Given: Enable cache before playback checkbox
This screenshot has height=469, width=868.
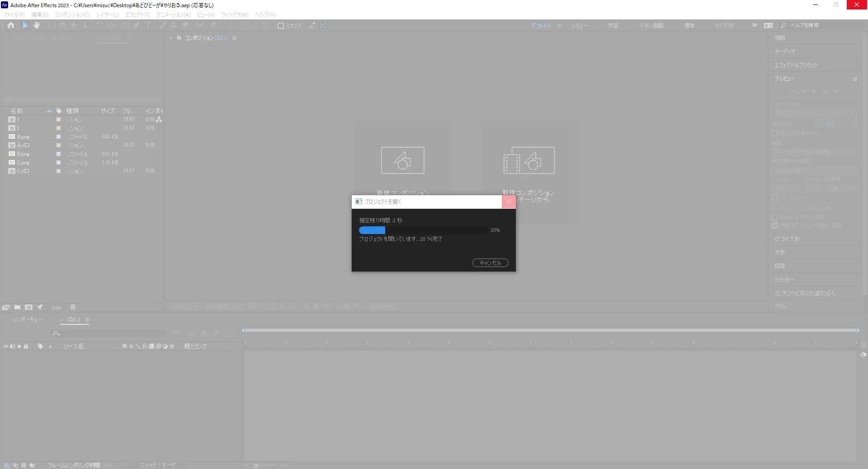Looking at the screenshot, I should 775,133.
